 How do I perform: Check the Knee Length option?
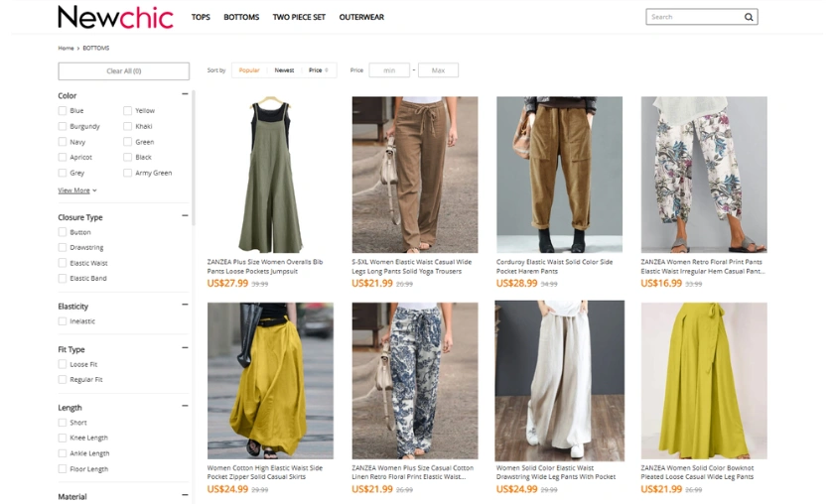click(x=63, y=438)
